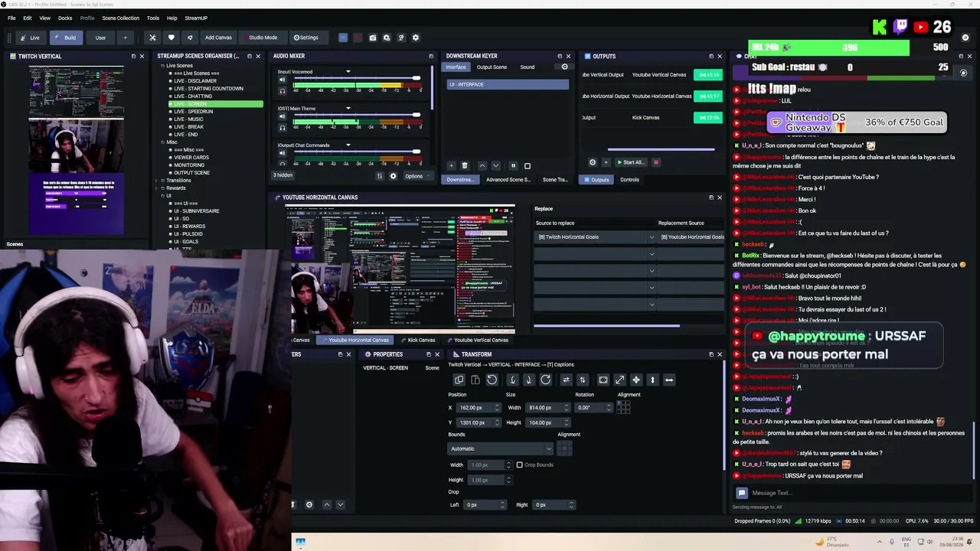Mute the [OST] Main Theme source
The height and width of the screenshot is (551, 980).
[x=282, y=116]
